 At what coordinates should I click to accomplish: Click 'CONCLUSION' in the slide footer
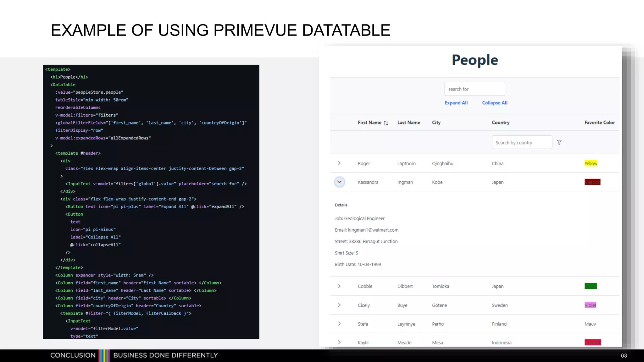73,355
